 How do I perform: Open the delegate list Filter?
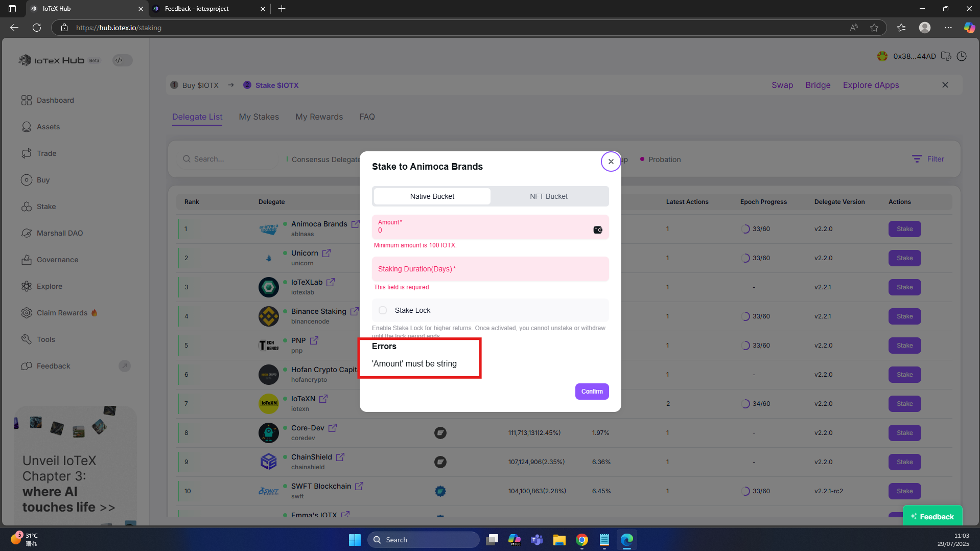928,159
